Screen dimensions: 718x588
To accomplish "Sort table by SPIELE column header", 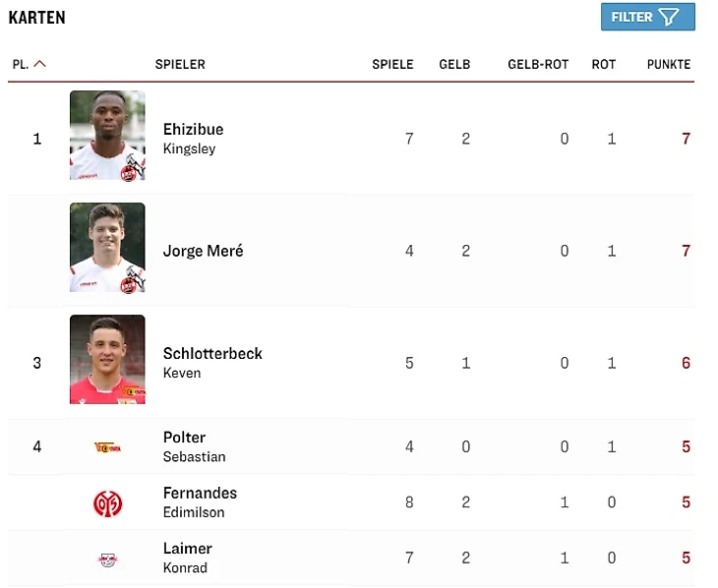I will point(392,64).
